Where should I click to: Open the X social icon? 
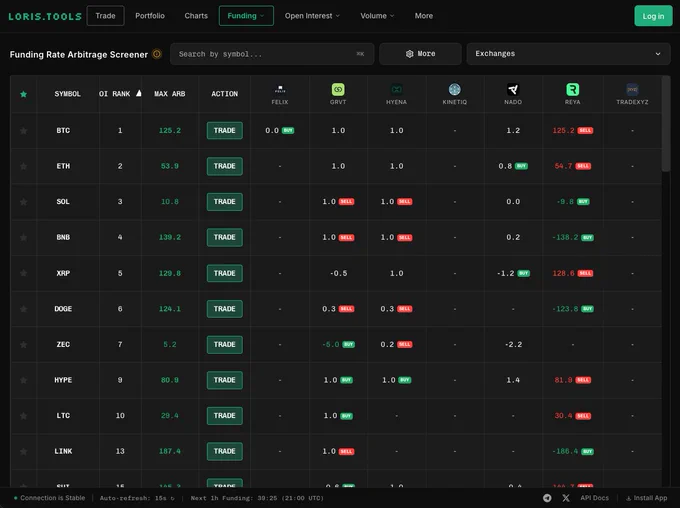point(566,498)
